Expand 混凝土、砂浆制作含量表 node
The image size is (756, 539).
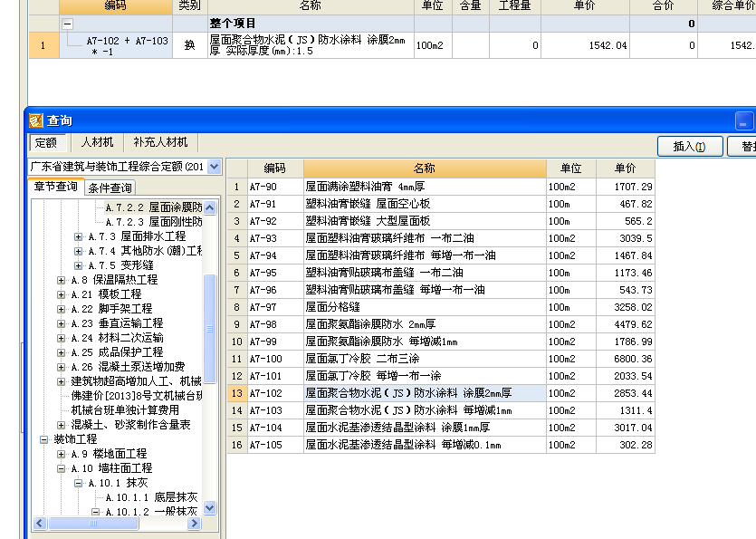(61, 425)
